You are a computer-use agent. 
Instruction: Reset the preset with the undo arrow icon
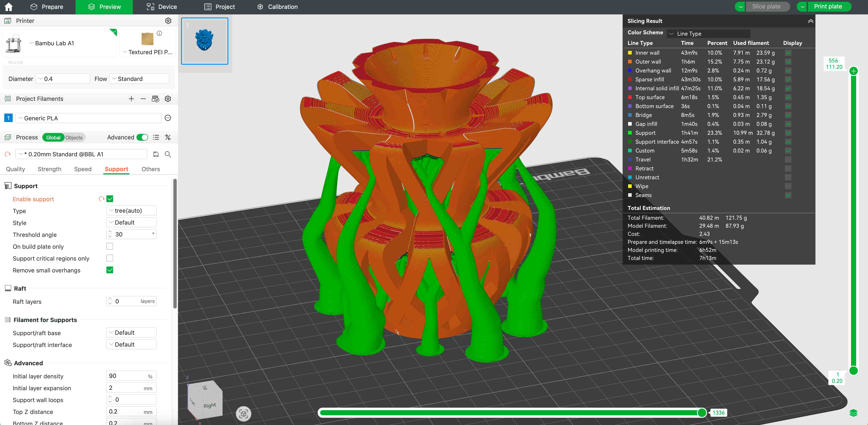(x=7, y=154)
